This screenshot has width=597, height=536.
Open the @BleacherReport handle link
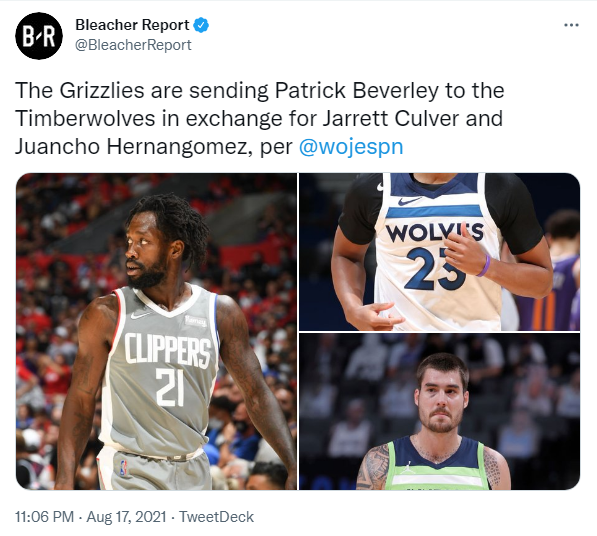point(133,45)
